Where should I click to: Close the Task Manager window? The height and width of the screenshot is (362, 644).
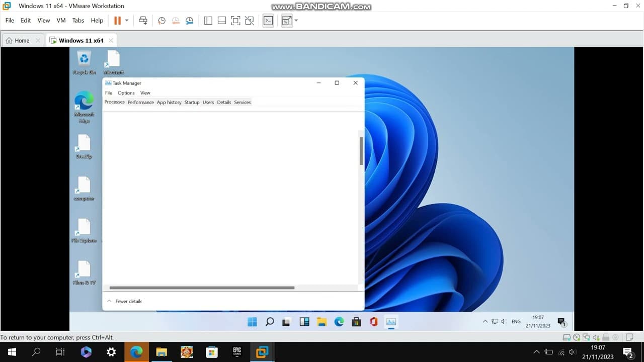point(355,83)
